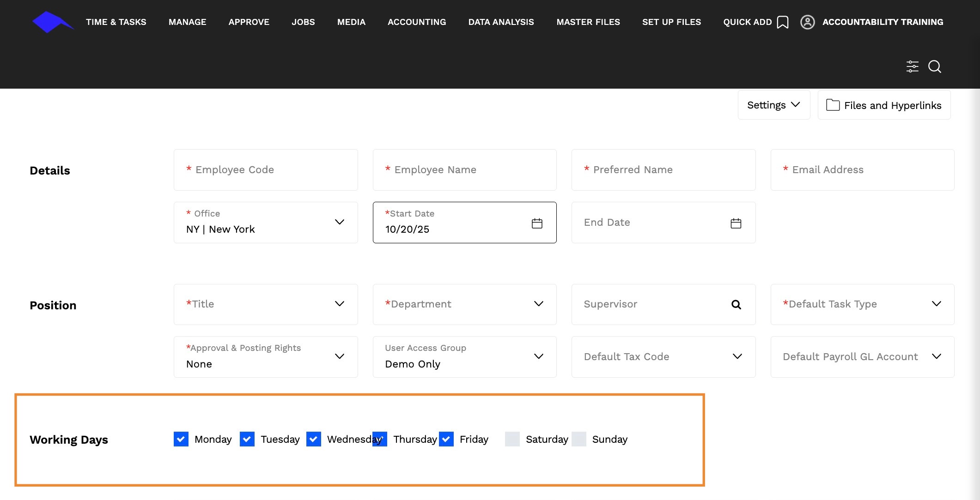Click the Employee Name input field
The height and width of the screenshot is (500, 980).
[464, 170]
